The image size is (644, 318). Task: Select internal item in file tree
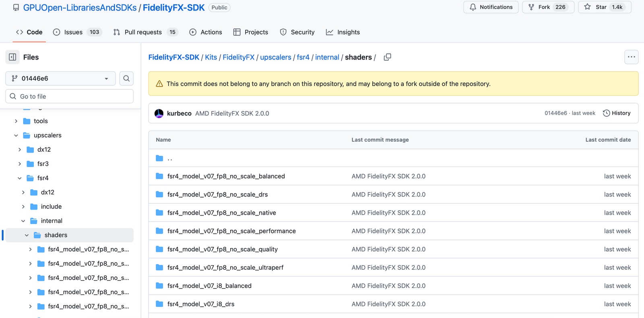pyautogui.click(x=52, y=221)
